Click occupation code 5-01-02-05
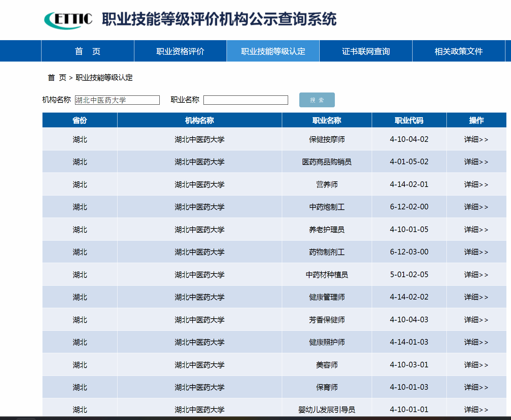Image resolution: width=511 pixels, height=420 pixels. point(409,275)
